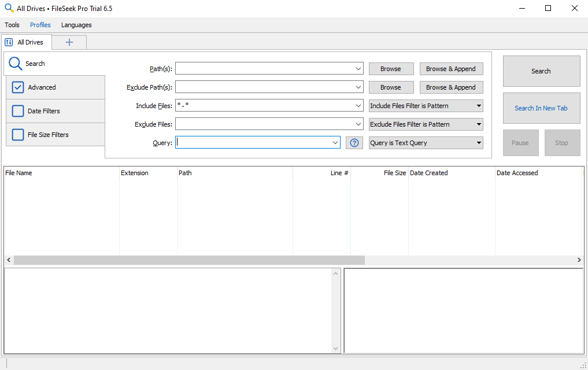
Task: Click the plus icon to add new tab
Action: click(69, 42)
